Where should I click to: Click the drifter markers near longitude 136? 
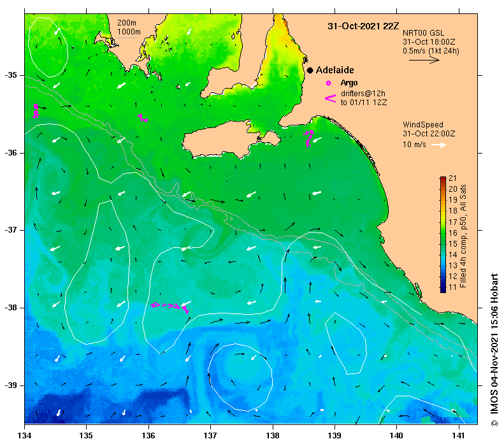point(143,118)
